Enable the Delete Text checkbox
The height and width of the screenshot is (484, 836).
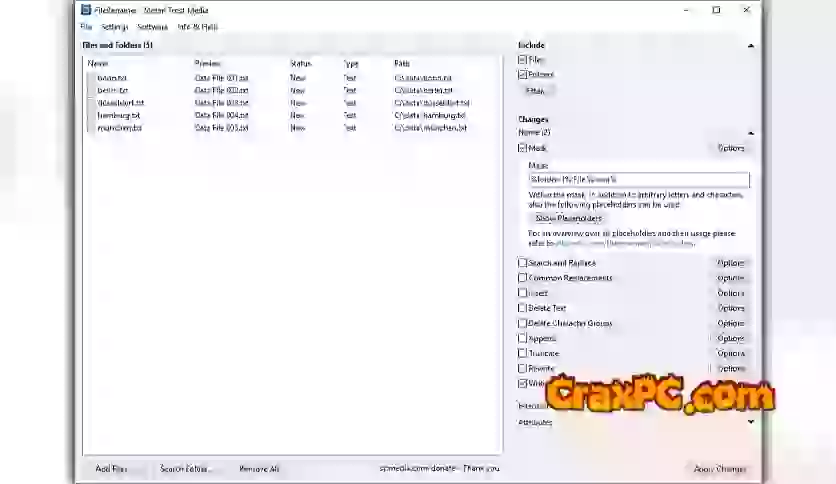click(x=522, y=308)
